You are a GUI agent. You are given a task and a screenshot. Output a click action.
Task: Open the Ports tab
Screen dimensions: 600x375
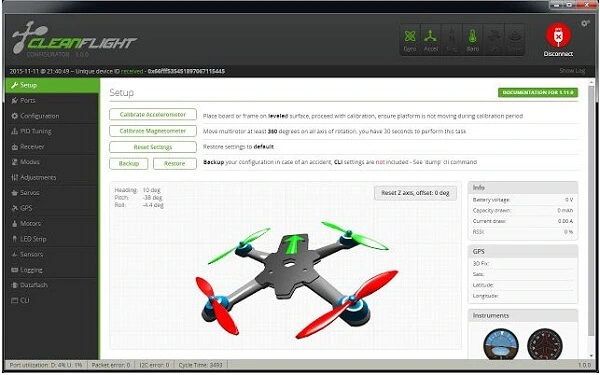(x=52, y=100)
